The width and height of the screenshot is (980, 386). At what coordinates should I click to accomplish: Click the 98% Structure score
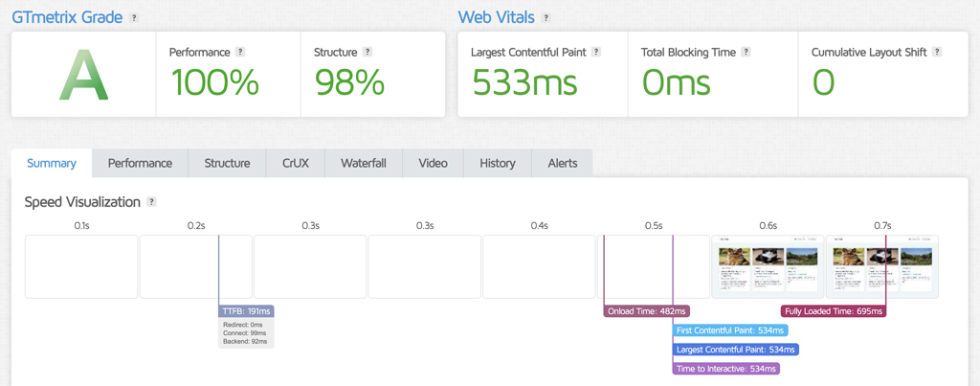coord(349,81)
